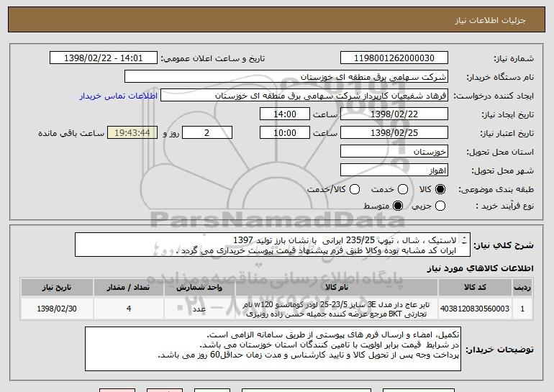Click the remaining time counter 19:43:44
The width and height of the screenshot is (554, 392).
click(132, 133)
